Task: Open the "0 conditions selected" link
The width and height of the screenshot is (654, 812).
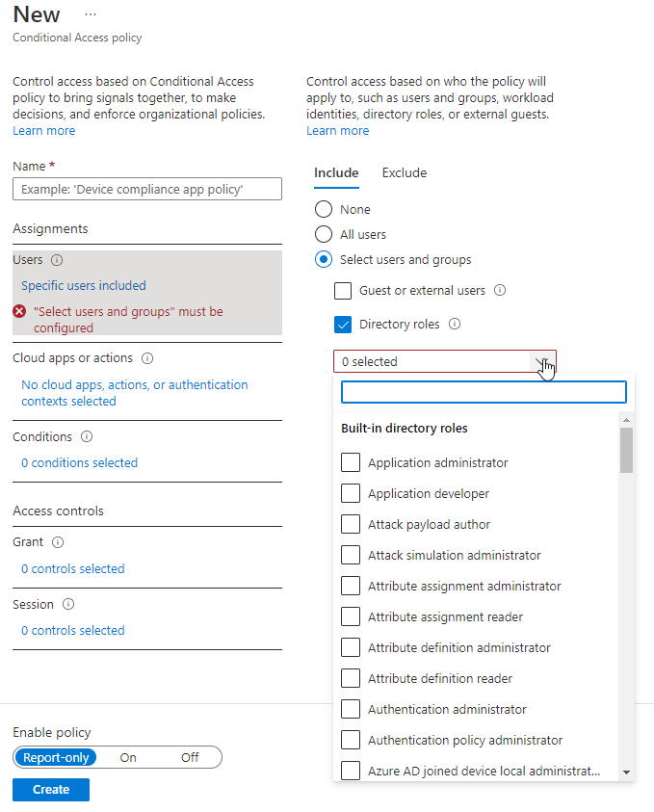Action: (x=79, y=463)
